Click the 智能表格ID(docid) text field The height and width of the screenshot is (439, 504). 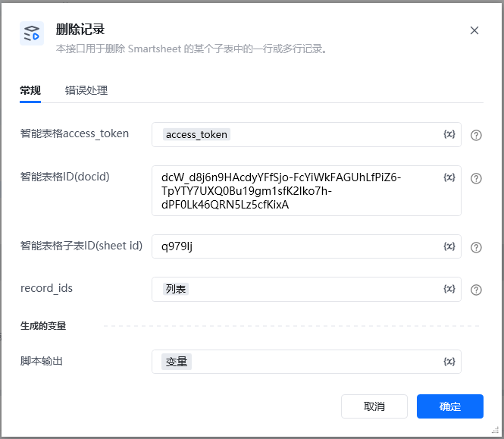click(x=306, y=191)
